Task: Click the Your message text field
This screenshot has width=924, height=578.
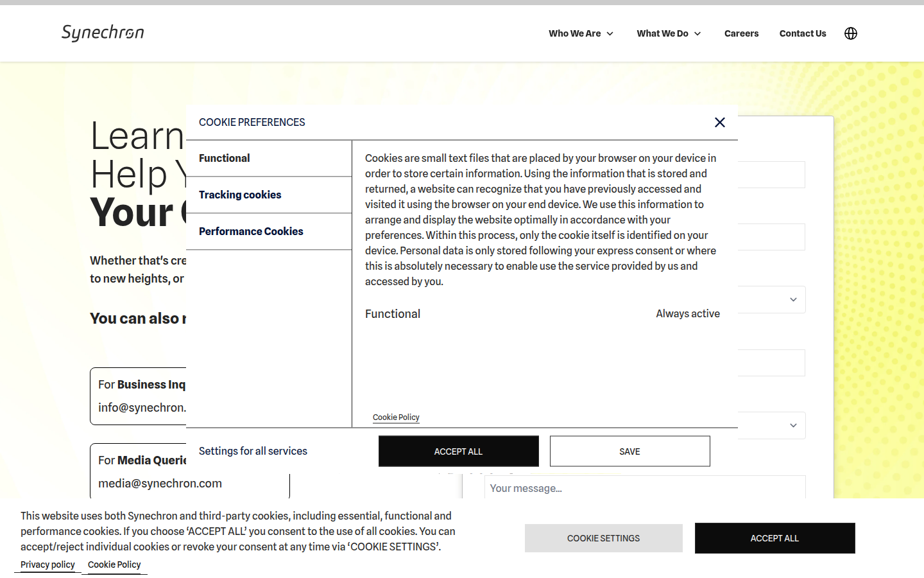Action: (644, 488)
